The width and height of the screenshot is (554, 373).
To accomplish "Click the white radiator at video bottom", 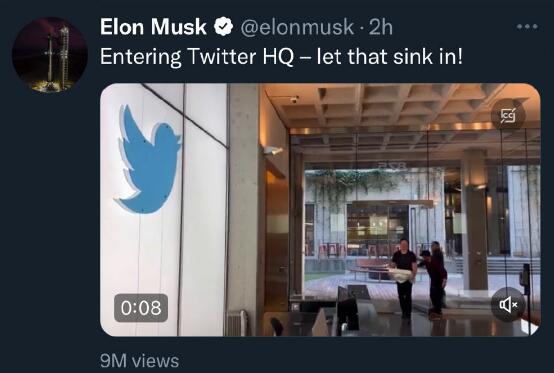I will coord(236,323).
